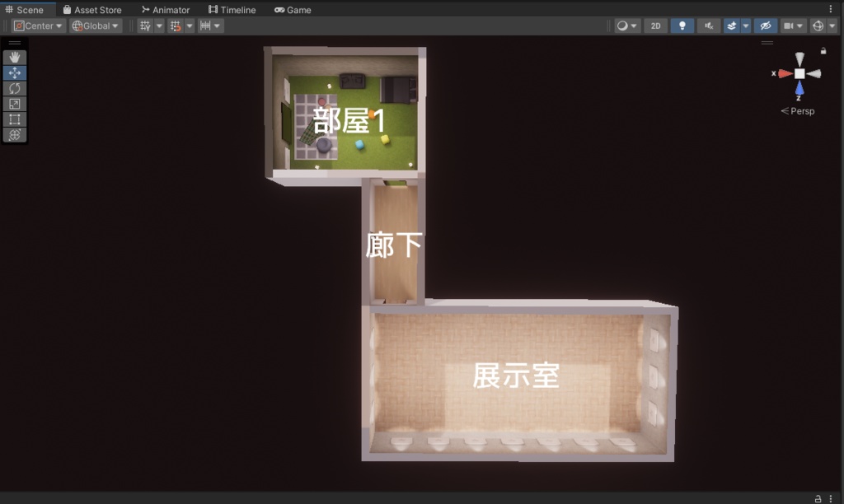Select the Rotate tool
The height and width of the screenshot is (504, 844).
(x=14, y=88)
